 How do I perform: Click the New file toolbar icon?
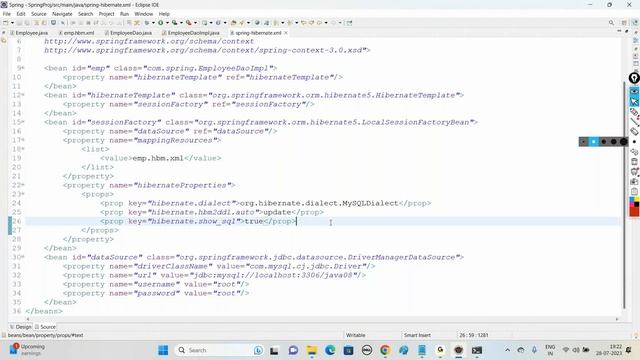click(x=6, y=23)
